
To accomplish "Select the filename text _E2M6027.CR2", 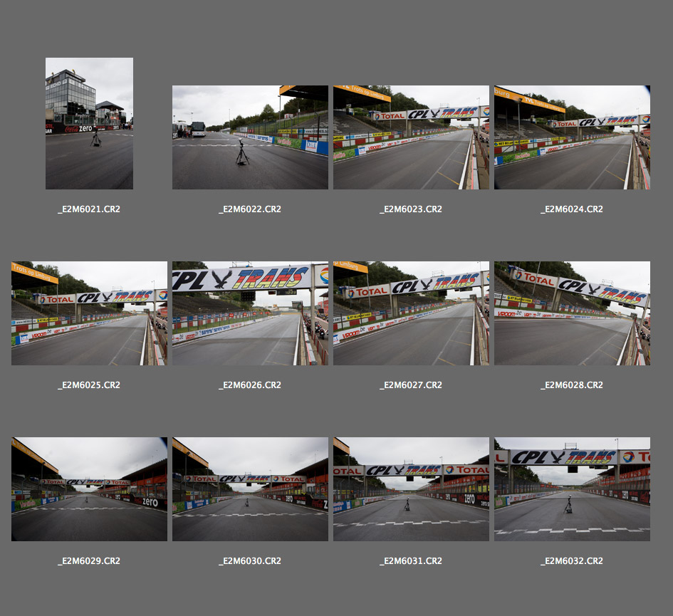I will [x=411, y=385].
